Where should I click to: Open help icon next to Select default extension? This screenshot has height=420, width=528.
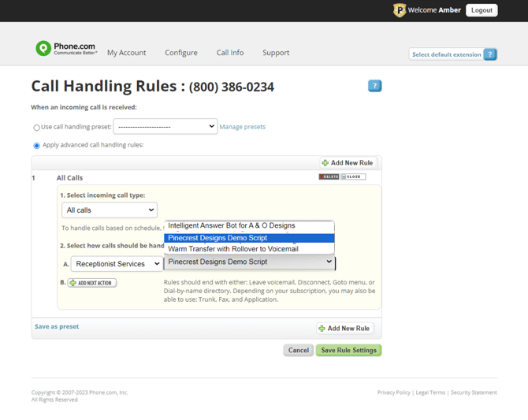coord(490,54)
